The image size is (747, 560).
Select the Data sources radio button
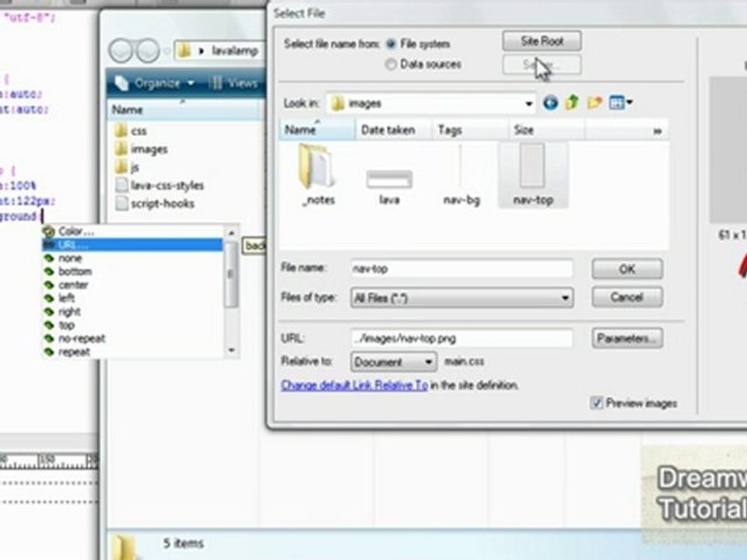(x=391, y=64)
